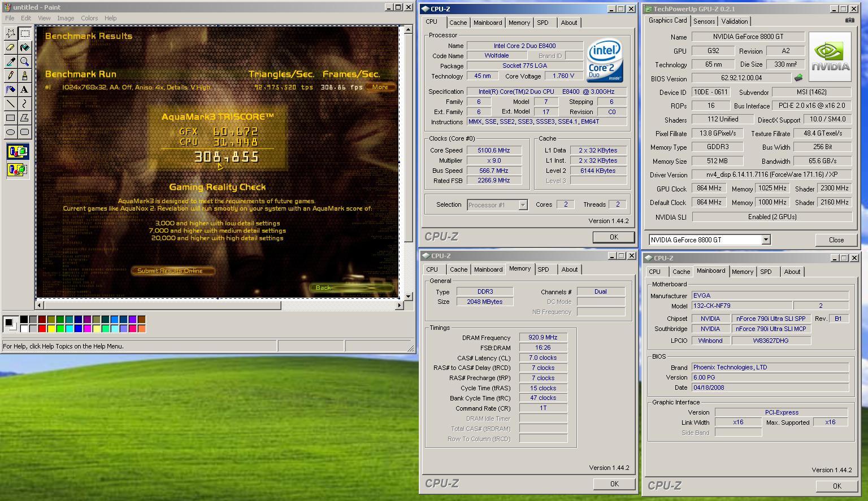This screenshot has height=501, width=868.
Task: Pick the brown swatch in Paint palette
Action: click(142, 319)
